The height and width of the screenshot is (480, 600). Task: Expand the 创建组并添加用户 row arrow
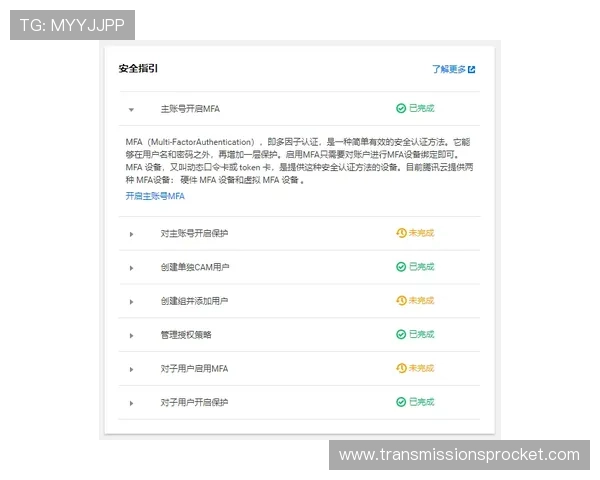tap(131, 302)
